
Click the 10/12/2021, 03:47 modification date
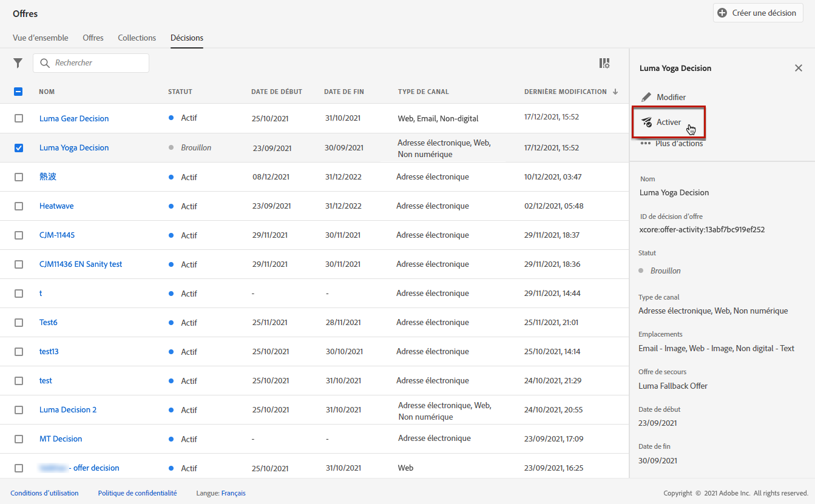pyautogui.click(x=553, y=177)
